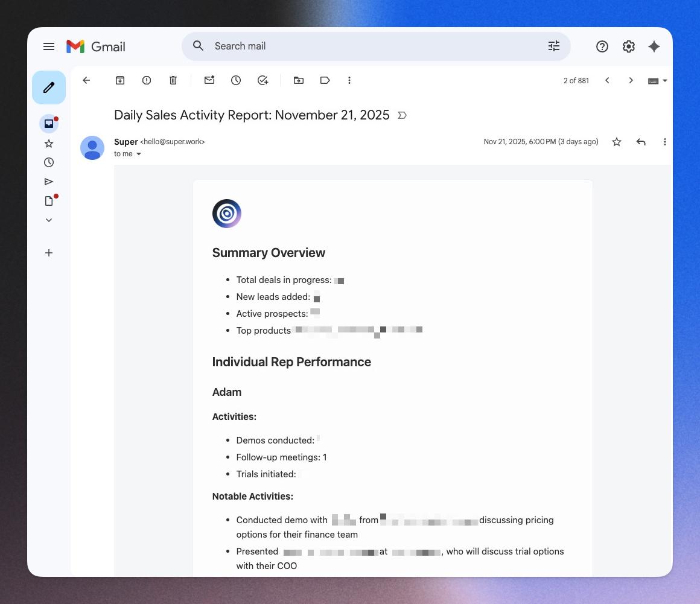Star this message
The image size is (700, 604).
coord(617,142)
